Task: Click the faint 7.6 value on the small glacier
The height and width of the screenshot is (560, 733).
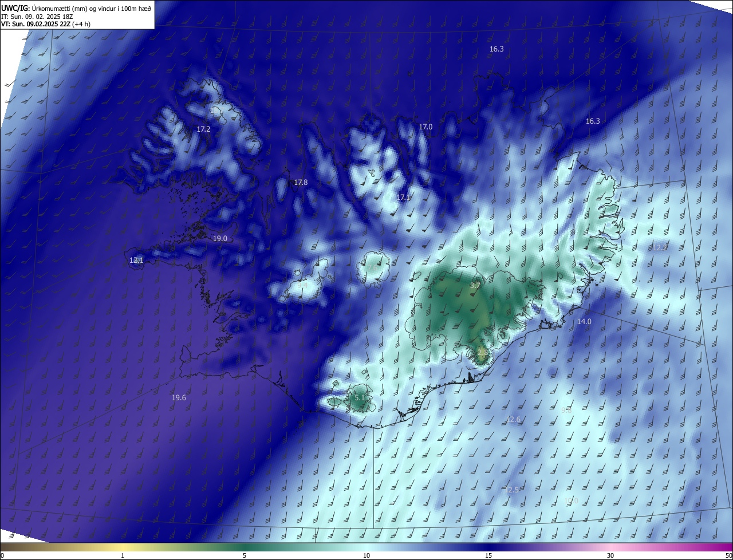Action: click(373, 267)
